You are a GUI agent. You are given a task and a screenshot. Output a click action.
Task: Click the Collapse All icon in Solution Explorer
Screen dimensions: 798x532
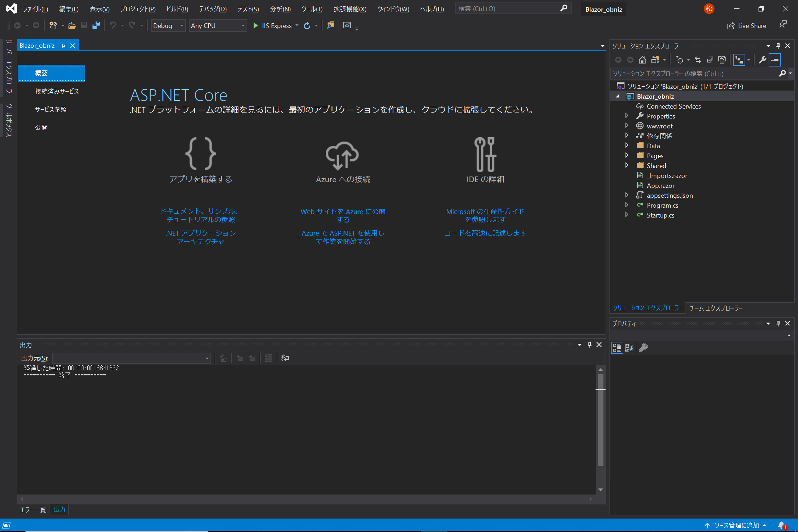(x=710, y=60)
